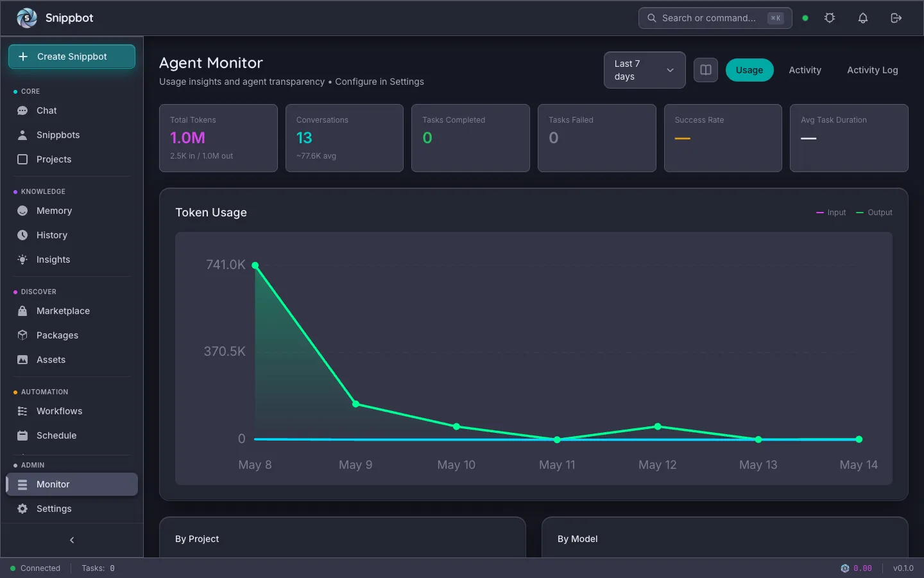Click the v0.1.0 version label
Viewport: 924px width, 578px height.
tap(903, 568)
